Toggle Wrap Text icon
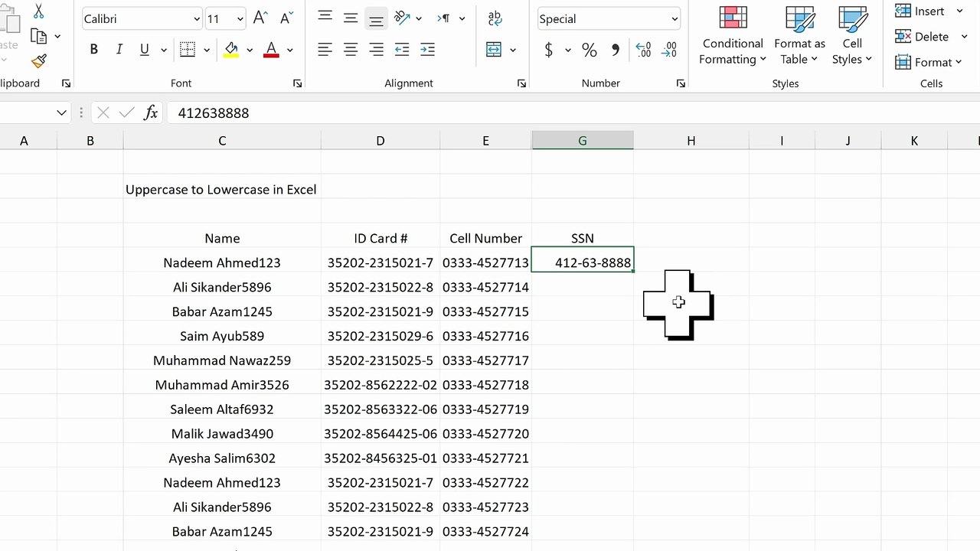 [495, 18]
